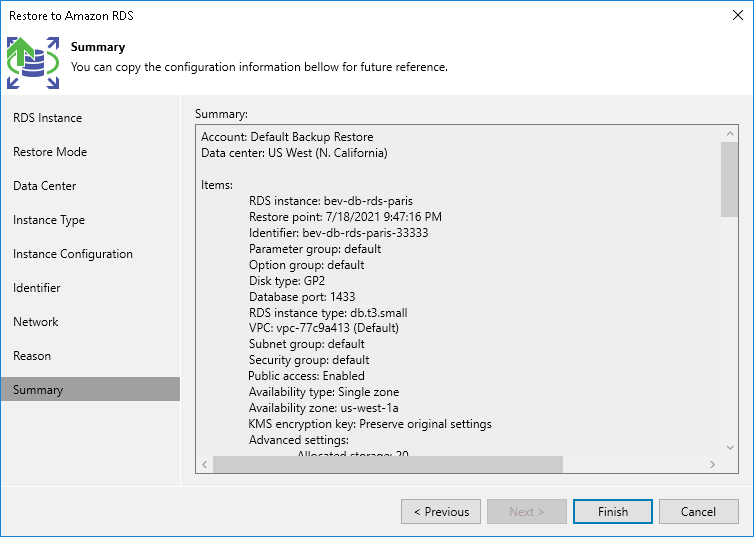The height and width of the screenshot is (537, 754).
Task: Go to the RDS Instance step
Action: pos(48,118)
